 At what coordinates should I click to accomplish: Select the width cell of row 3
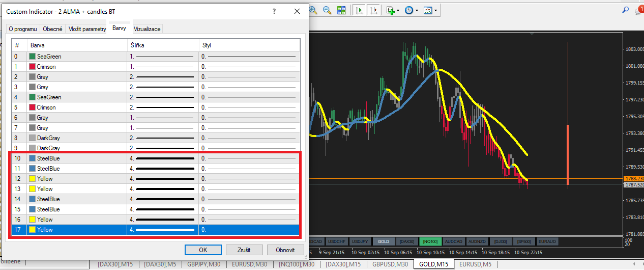pos(163,87)
